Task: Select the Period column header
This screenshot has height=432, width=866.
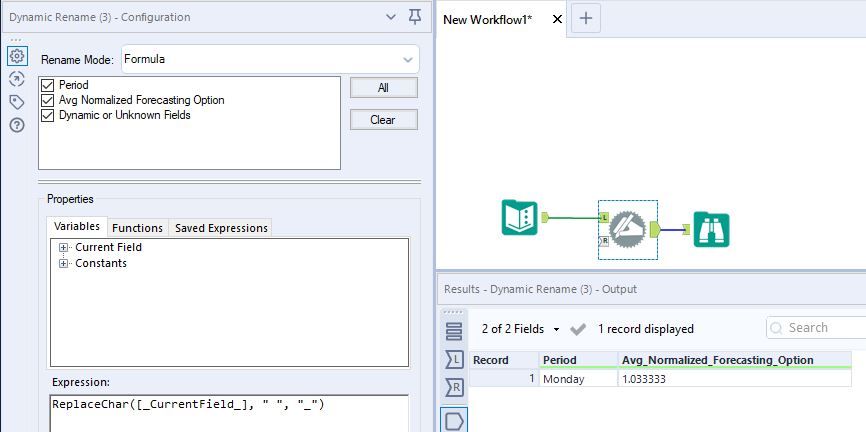Action: tap(578, 360)
